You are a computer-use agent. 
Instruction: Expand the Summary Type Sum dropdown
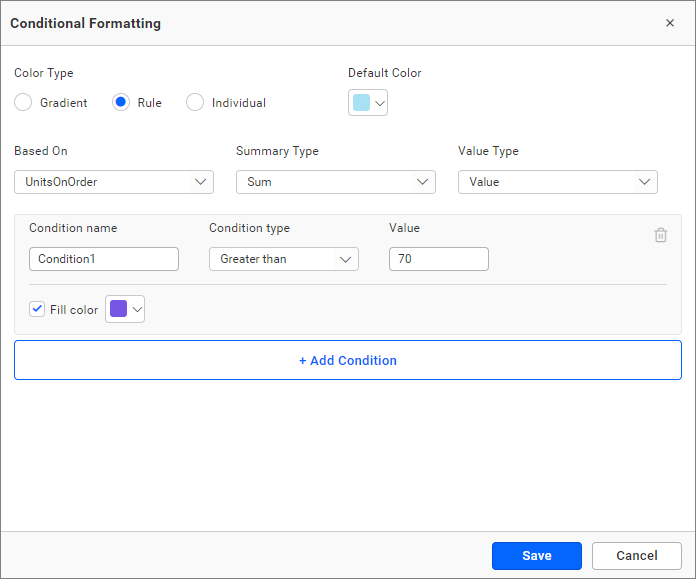point(335,182)
